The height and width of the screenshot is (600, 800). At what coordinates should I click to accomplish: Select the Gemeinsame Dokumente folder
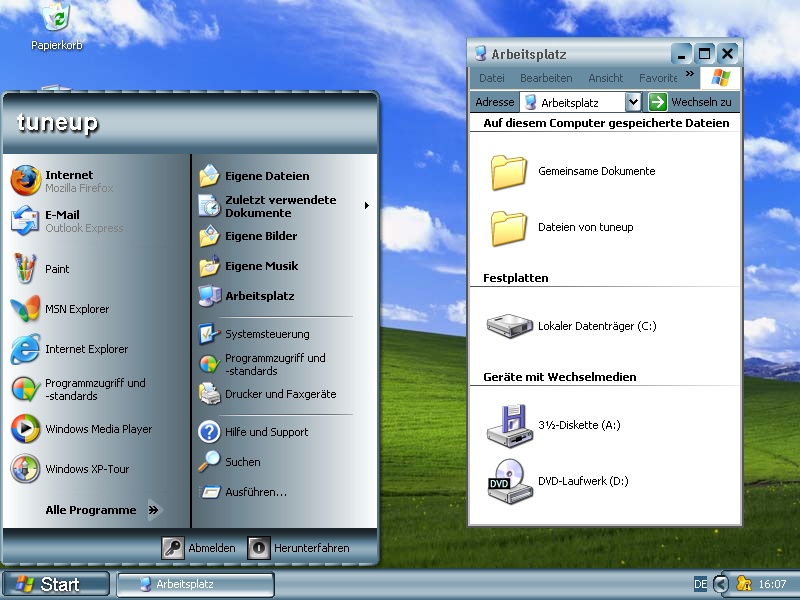pyautogui.click(x=572, y=171)
